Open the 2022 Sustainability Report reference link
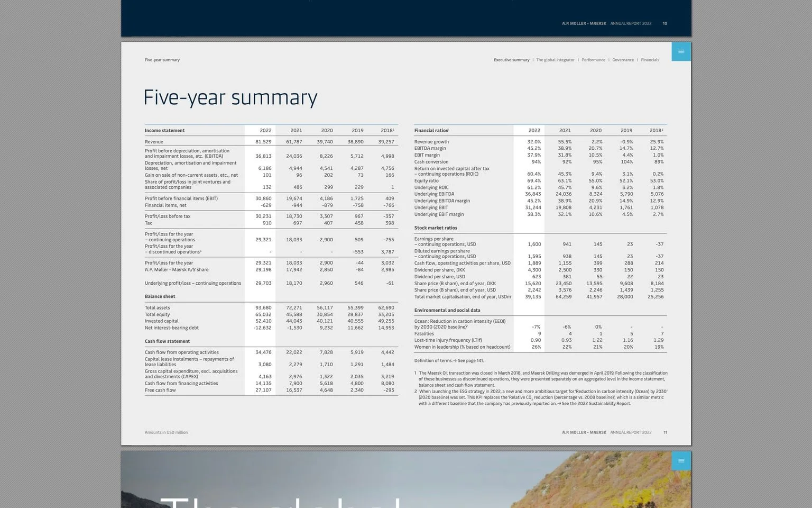The height and width of the screenshot is (508, 812). coord(594,404)
